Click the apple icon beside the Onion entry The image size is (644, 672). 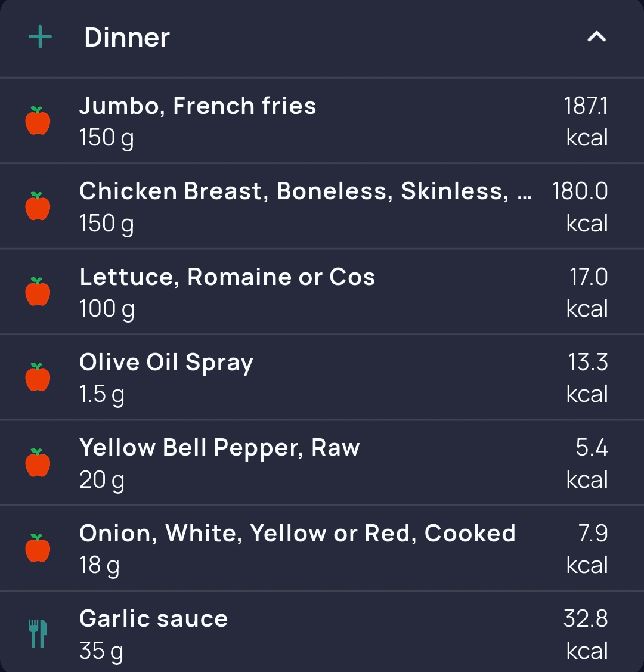(38, 548)
